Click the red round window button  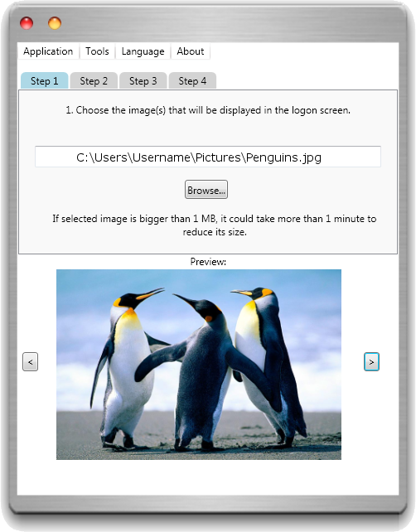(x=27, y=23)
